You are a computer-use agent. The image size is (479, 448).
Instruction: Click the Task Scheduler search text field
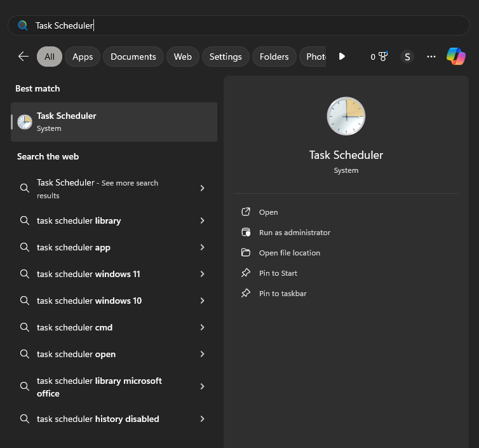[238, 25]
